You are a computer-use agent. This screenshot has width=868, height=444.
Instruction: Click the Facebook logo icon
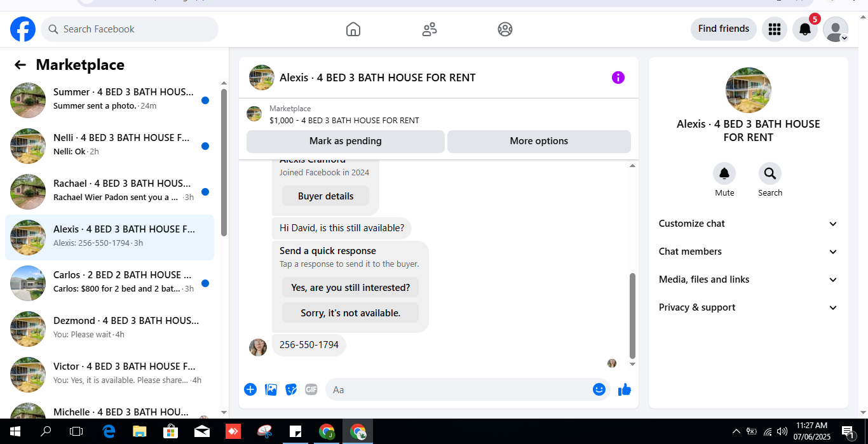coord(23,29)
